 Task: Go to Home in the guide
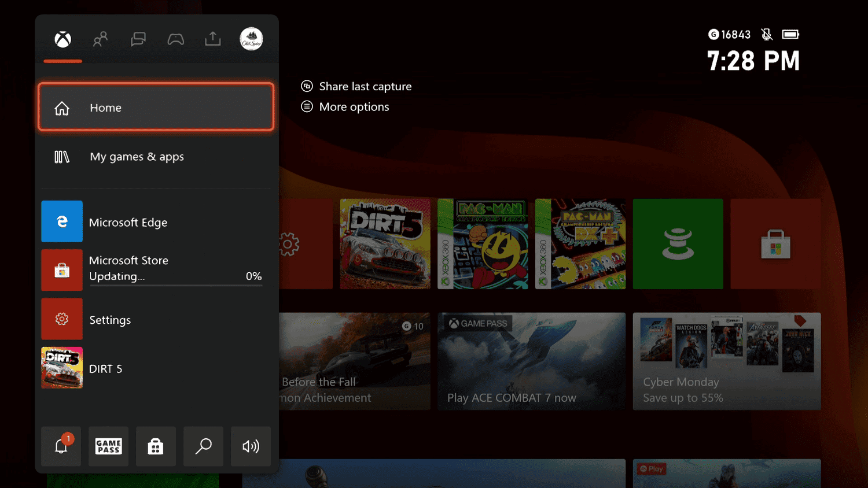(x=156, y=107)
